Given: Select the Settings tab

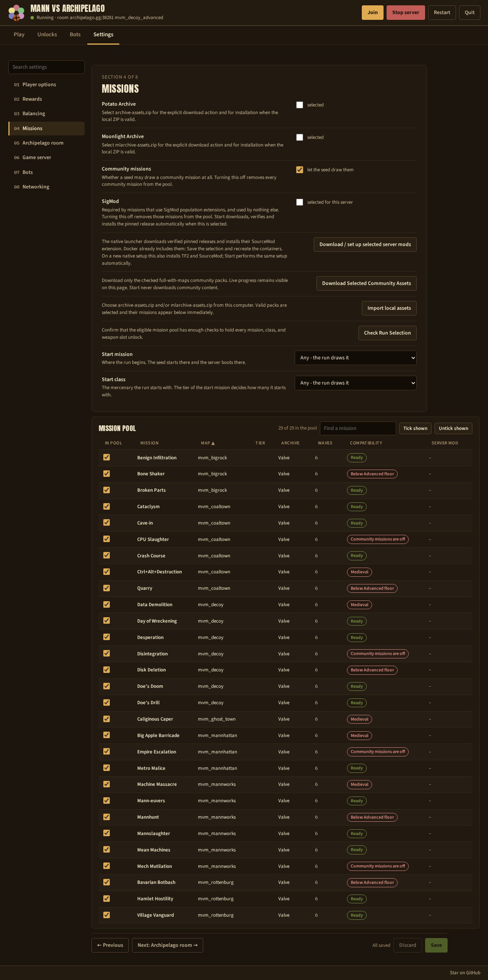Looking at the screenshot, I should click(x=103, y=34).
